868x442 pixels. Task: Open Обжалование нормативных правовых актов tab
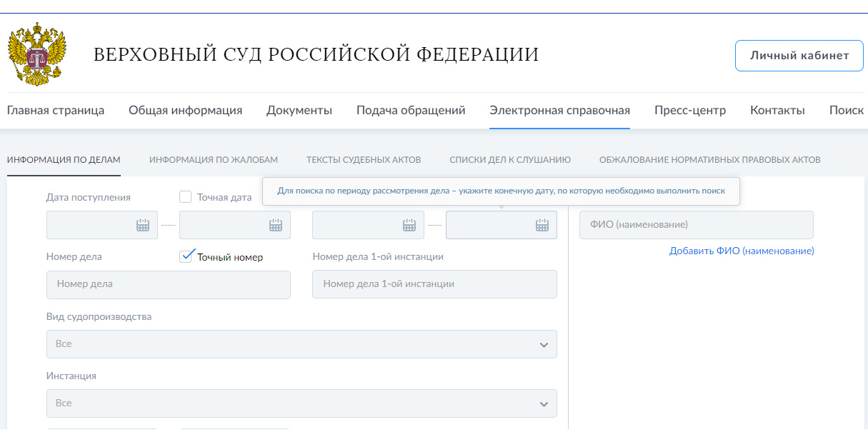[x=710, y=160]
